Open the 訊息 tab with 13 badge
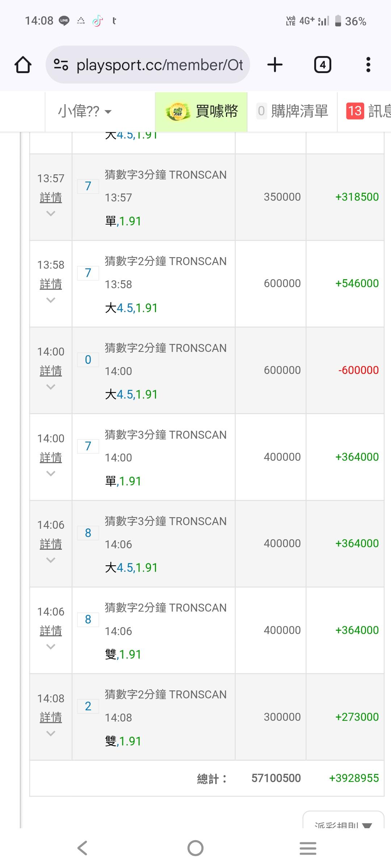 [x=367, y=111]
